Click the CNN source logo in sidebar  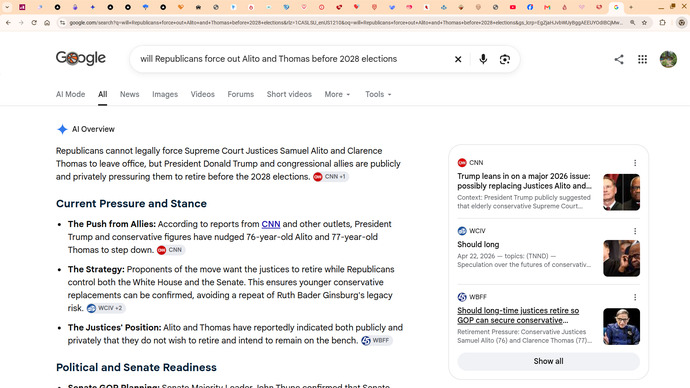(462, 163)
